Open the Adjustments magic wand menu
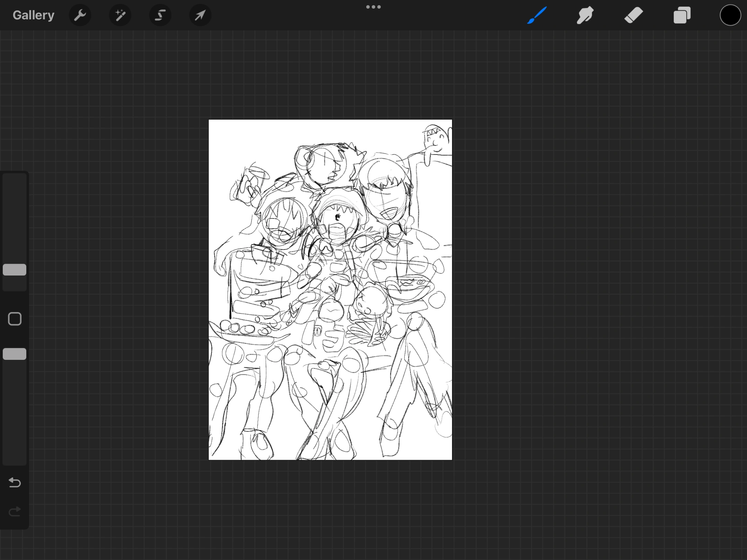The width and height of the screenshot is (747, 560). 120,15
